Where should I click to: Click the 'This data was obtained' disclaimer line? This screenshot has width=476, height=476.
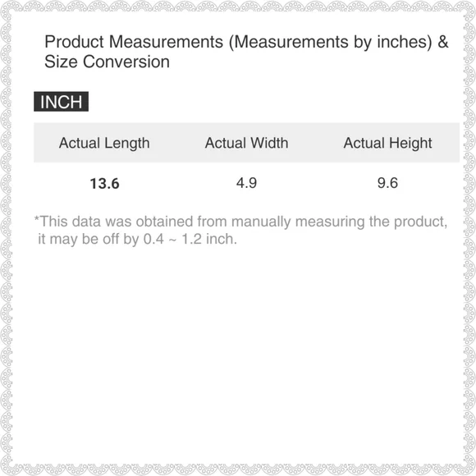240,222
